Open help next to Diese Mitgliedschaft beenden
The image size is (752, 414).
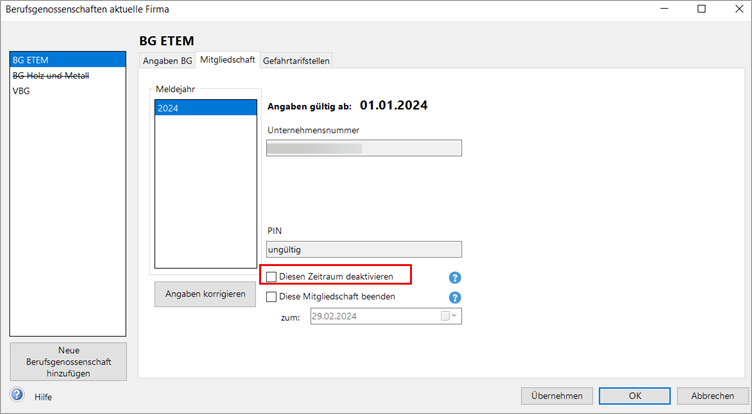click(x=455, y=297)
